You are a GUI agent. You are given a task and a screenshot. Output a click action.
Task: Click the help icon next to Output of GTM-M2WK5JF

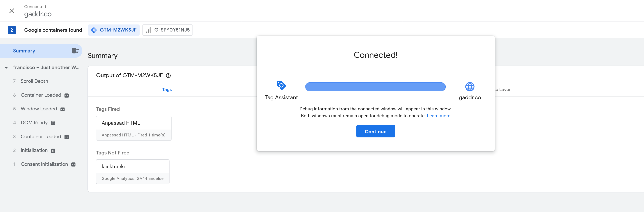pos(169,76)
